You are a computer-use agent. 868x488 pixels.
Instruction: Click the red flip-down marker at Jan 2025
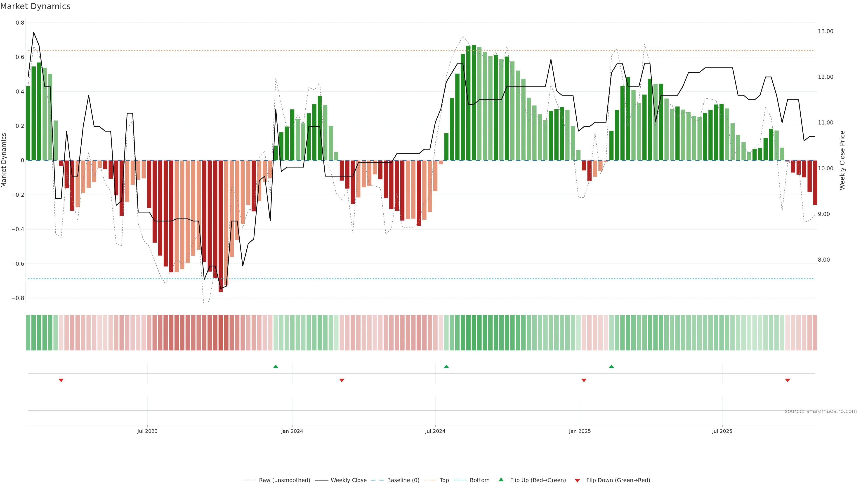pos(584,380)
